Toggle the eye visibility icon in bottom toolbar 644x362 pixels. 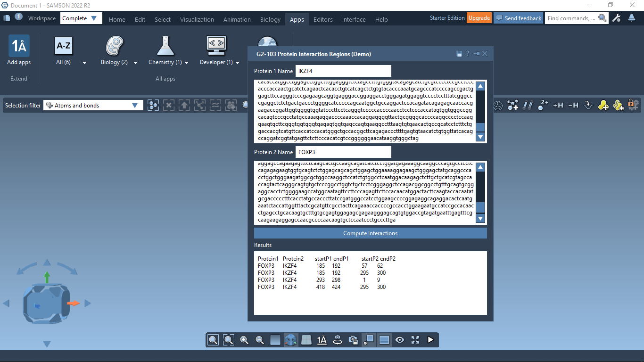pos(400,340)
